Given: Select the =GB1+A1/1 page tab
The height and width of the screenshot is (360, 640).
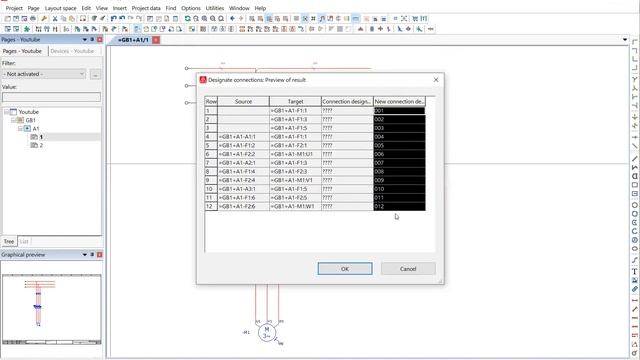Looking at the screenshot, I should 133,40.
